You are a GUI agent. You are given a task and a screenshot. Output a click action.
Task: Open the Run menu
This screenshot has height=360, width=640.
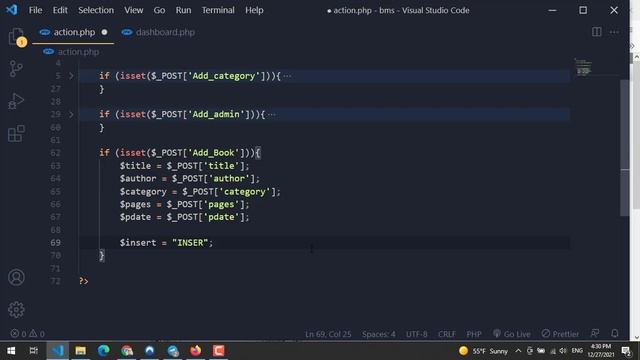click(x=183, y=10)
